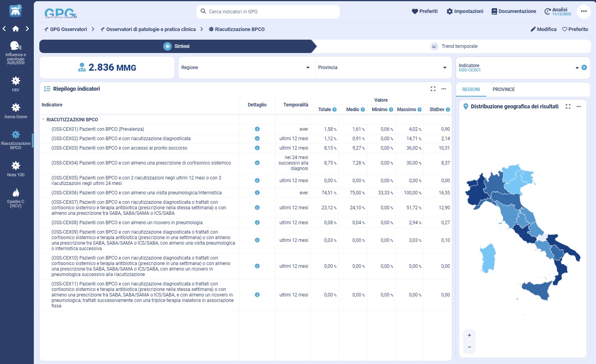
Task: Open the Epatite C (HCV) sidebar icon
Action: [x=16, y=197]
